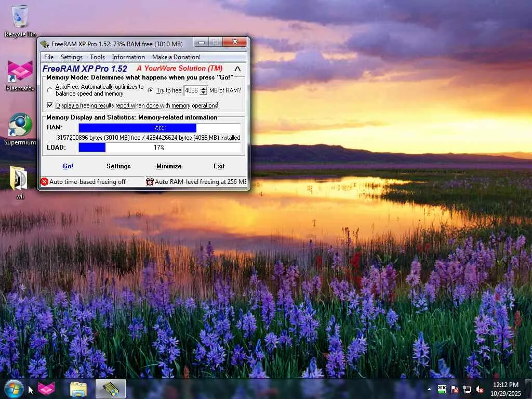Click the 4096 MB input field
The height and width of the screenshot is (399, 532).
pyautogui.click(x=192, y=90)
